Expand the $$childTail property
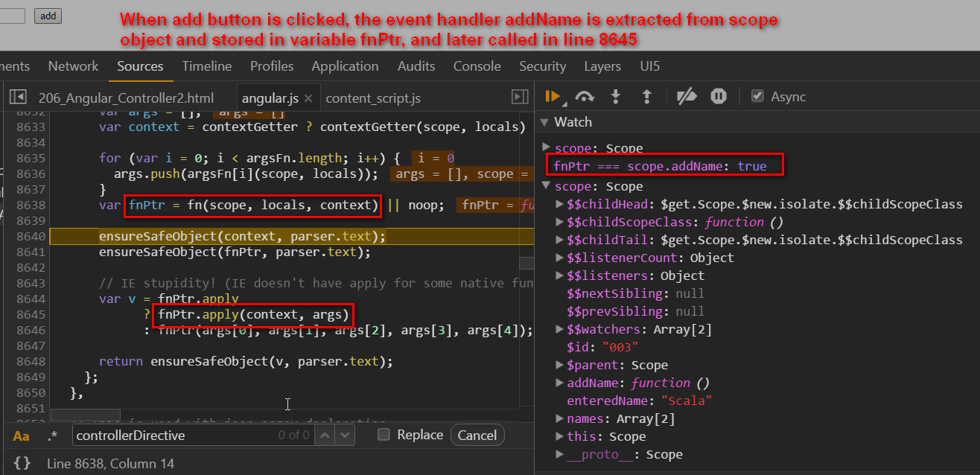Screen dimensions: 980x475 [x=560, y=240]
